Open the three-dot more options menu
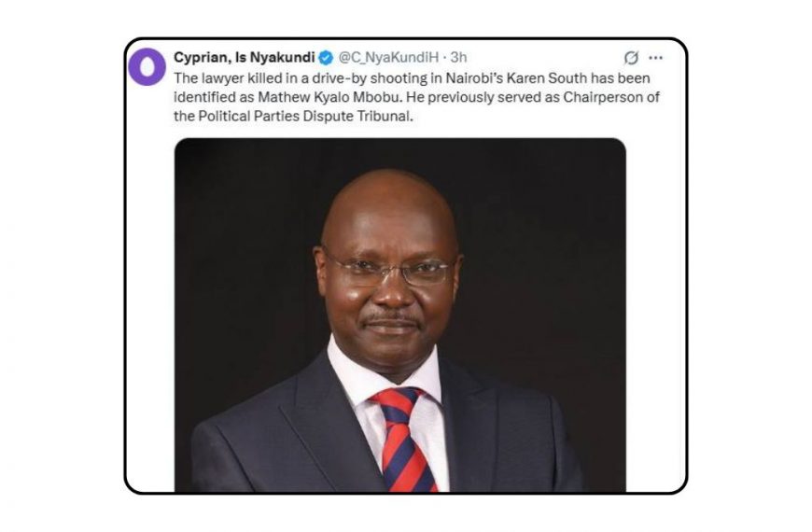 655,58
